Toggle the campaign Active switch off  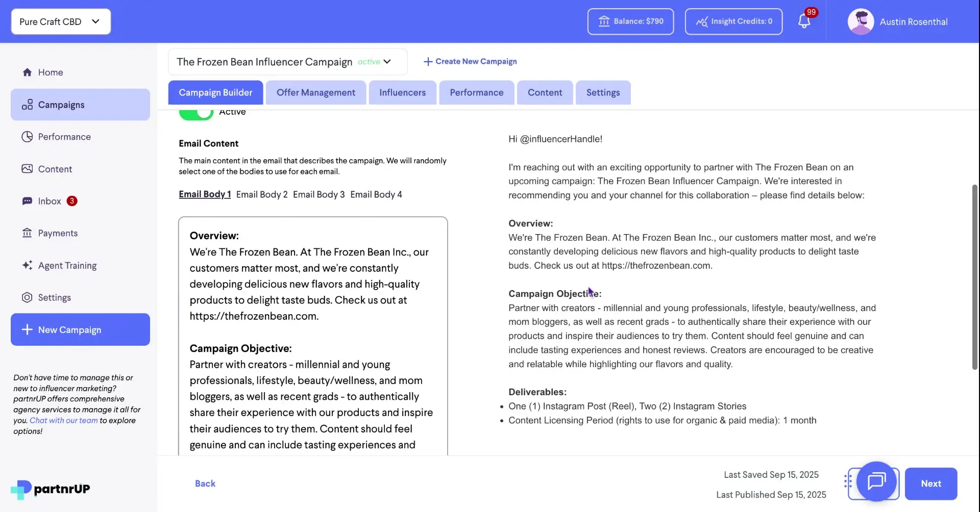(x=195, y=112)
